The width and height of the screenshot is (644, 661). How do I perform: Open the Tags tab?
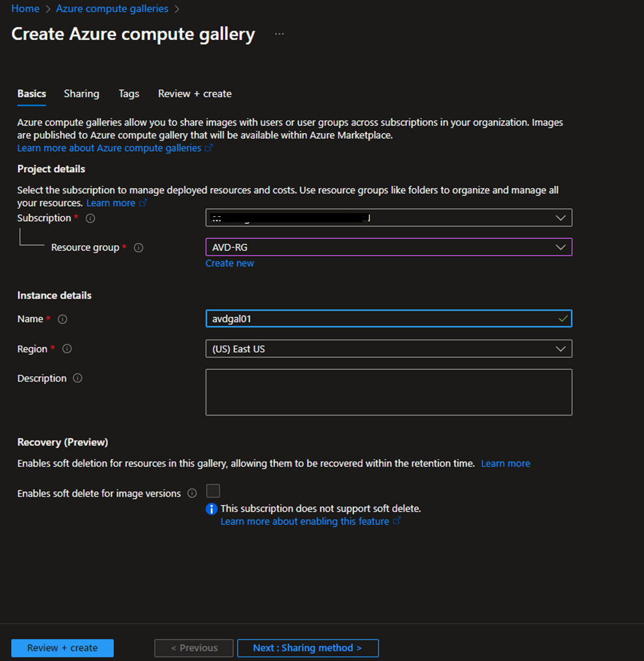(129, 94)
